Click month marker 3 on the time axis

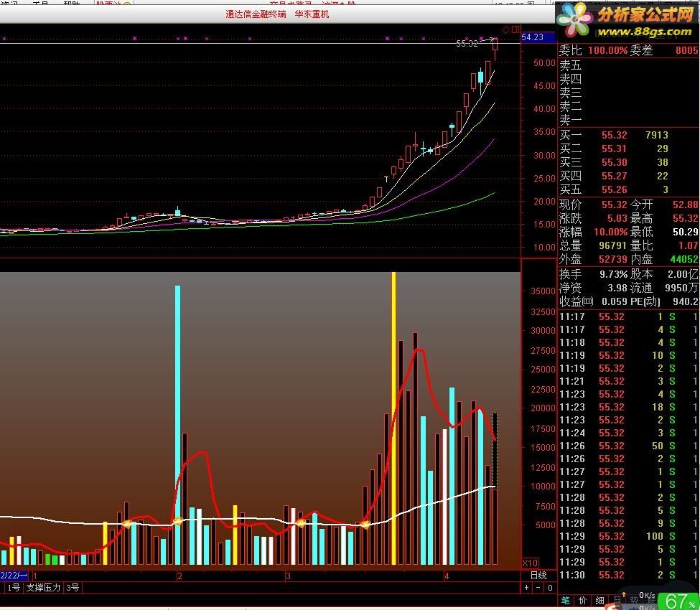(x=288, y=576)
